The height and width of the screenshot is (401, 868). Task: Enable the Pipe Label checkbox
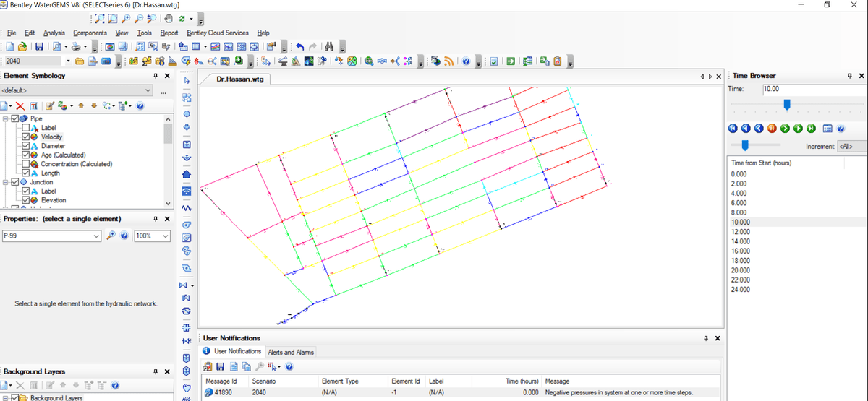26,128
